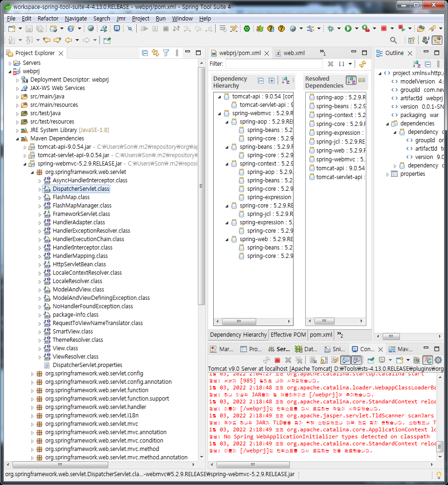
Task: Open the Project menu
Action: (140, 19)
